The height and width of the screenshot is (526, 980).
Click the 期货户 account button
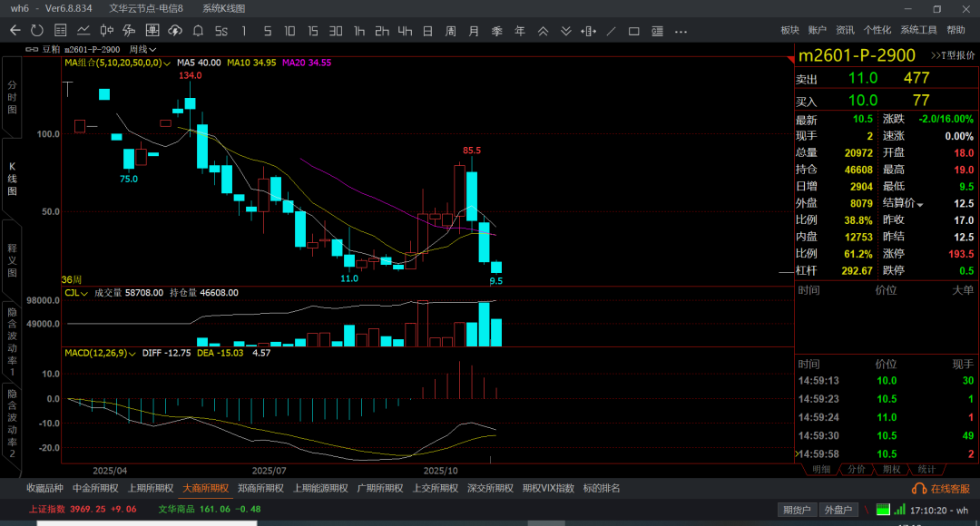pyautogui.click(x=798, y=510)
